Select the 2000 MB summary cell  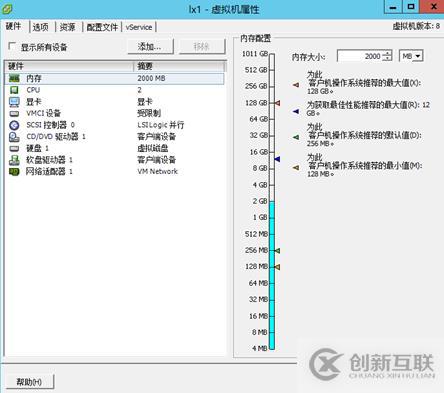[151, 78]
